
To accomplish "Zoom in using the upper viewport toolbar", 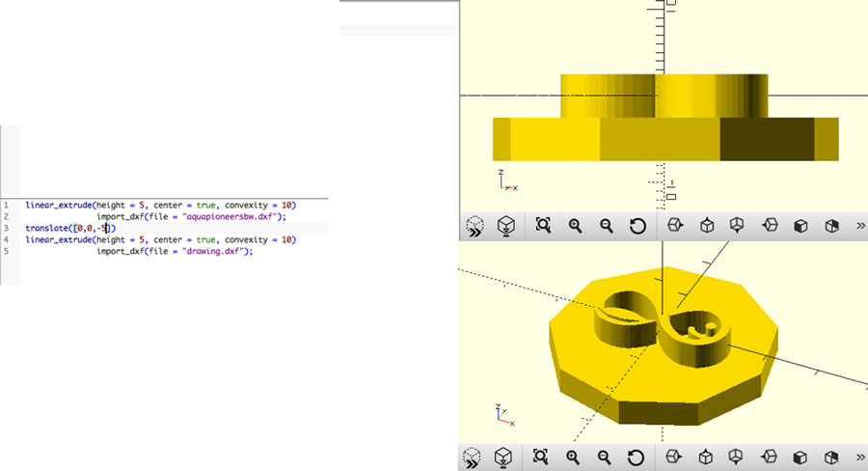I will pyautogui.click(x=575, y=226).
